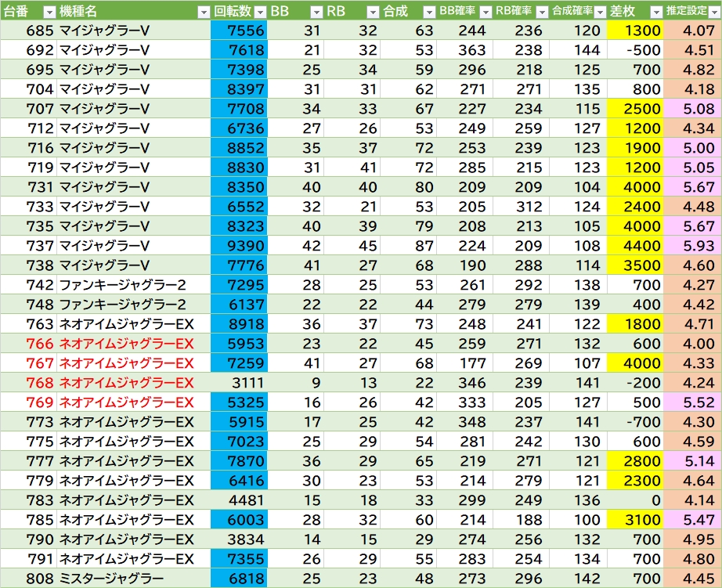Screen dimensions: 722x588
Task: Select machine number 685 cell
Action: [x=28, y=31]
